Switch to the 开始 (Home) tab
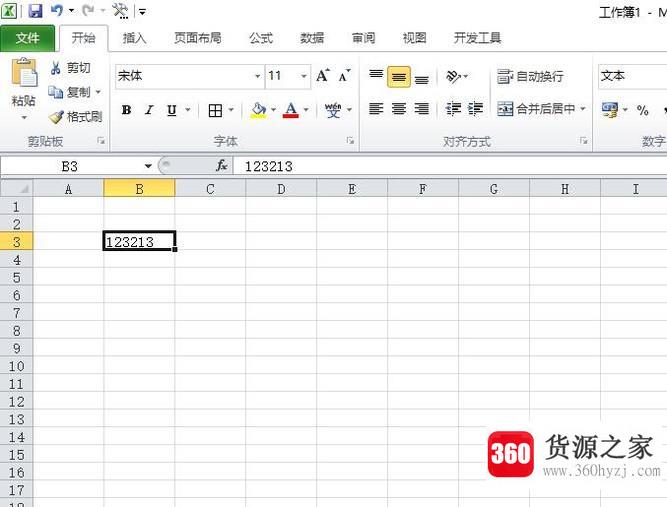The width and height of the screenshot is (667, 507). coord(83,38)
